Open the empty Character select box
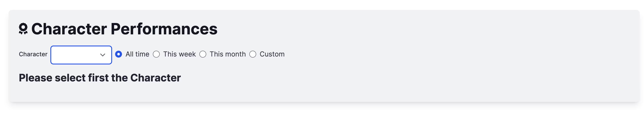This screenshot has width=644, height=113. 81,55
